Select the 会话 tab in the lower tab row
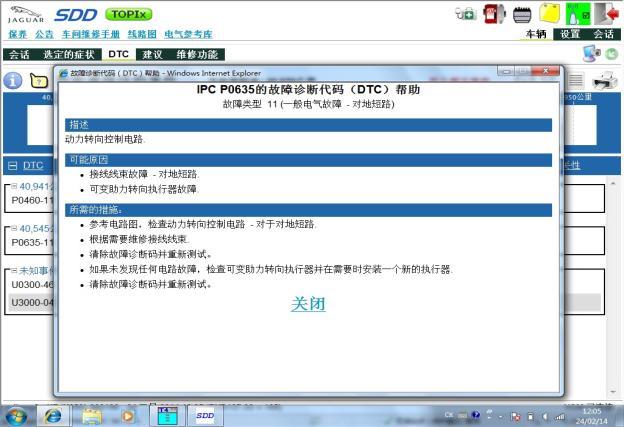The width and height of the screenshot is (624, 427). (x=19, y=55)
